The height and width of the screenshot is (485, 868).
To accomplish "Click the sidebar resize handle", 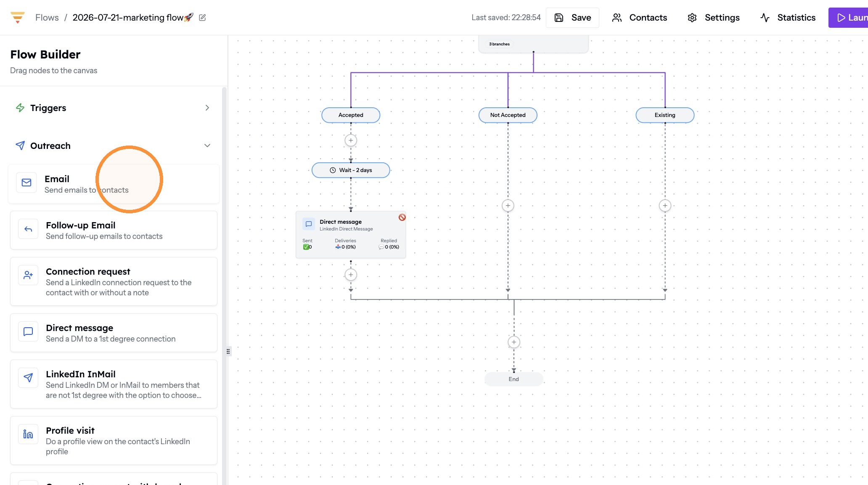I will [228, 351].
